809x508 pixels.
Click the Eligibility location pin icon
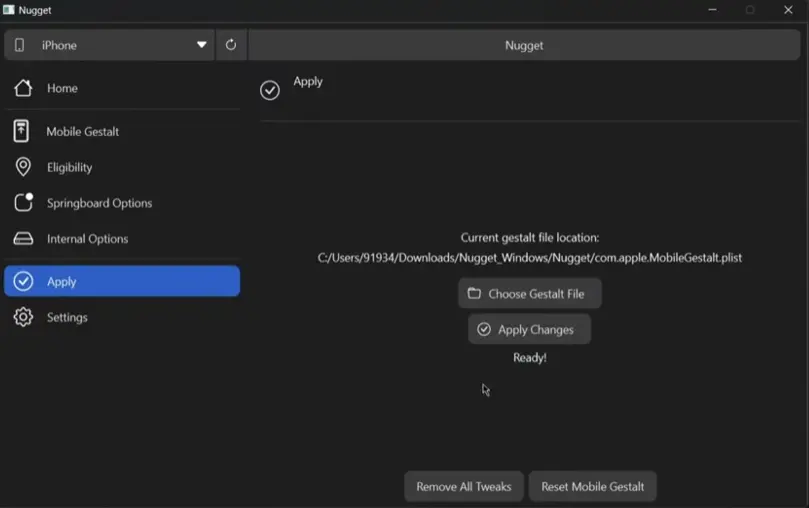pos(23,167)
